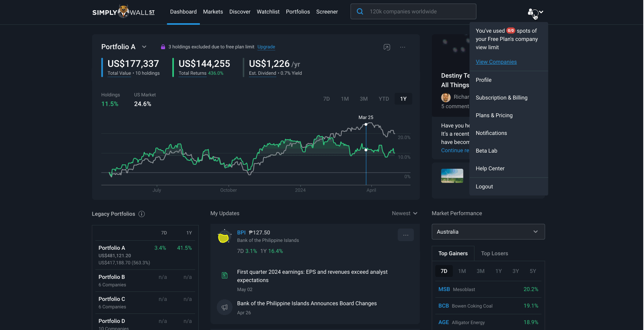
Task: Click the Simply Wall St logo
Action: (124, 12)
